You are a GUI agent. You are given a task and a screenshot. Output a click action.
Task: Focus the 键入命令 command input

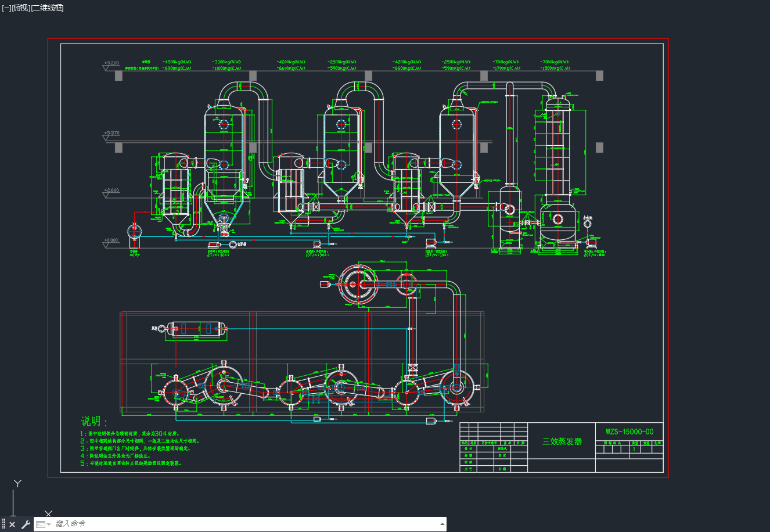tap(244, 524)
